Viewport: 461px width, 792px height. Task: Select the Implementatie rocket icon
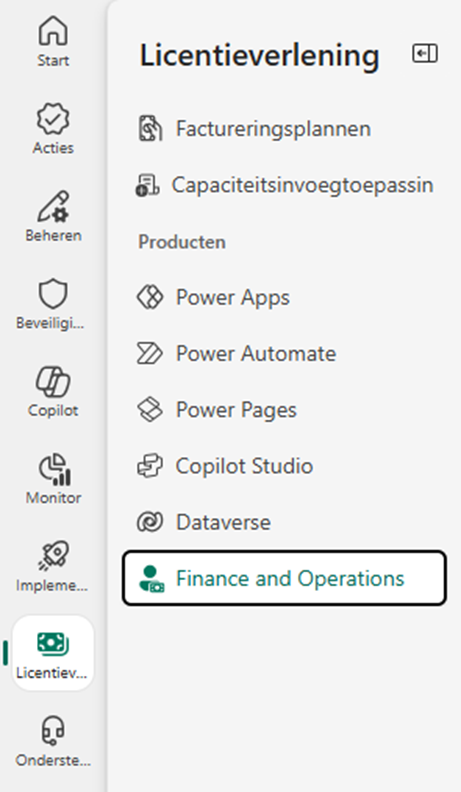(53, 556)
